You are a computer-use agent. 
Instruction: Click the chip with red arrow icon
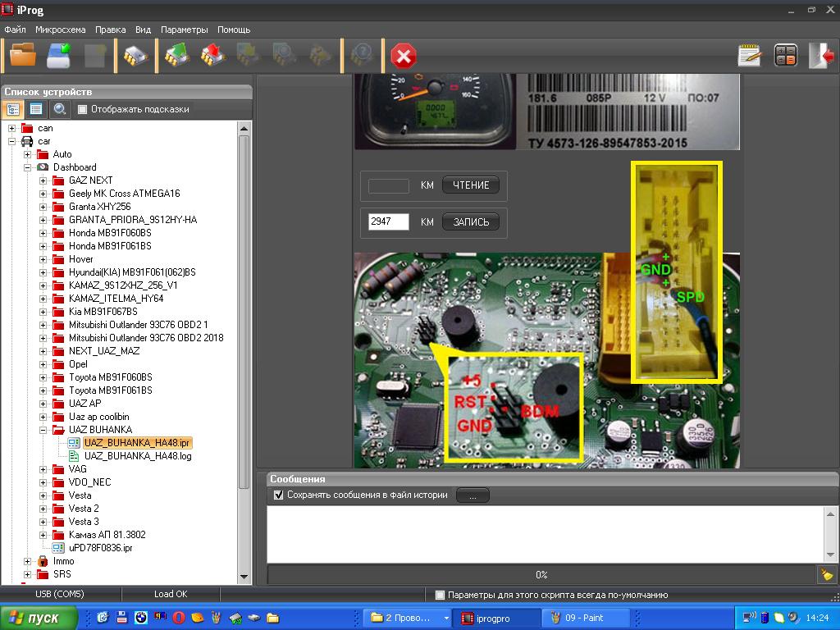tap(212, 56)
